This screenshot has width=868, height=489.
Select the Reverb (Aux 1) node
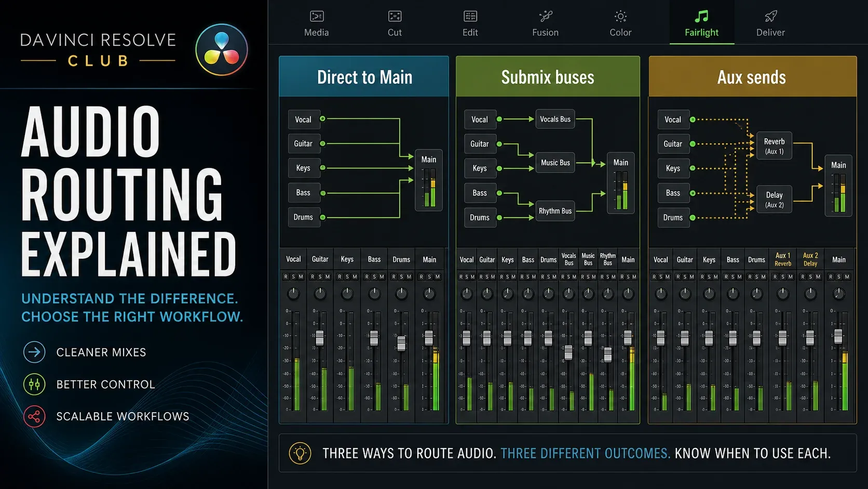point(774,146)
